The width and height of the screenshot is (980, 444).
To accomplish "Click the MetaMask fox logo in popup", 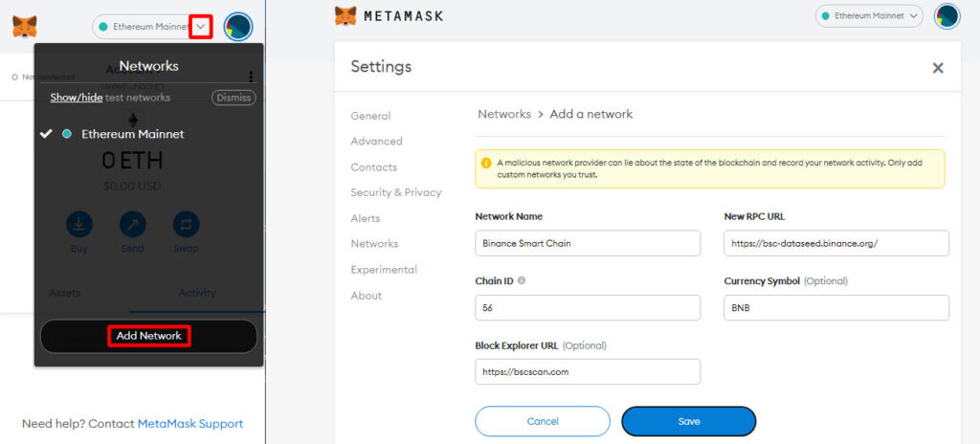I will click(x=24, y=27).
